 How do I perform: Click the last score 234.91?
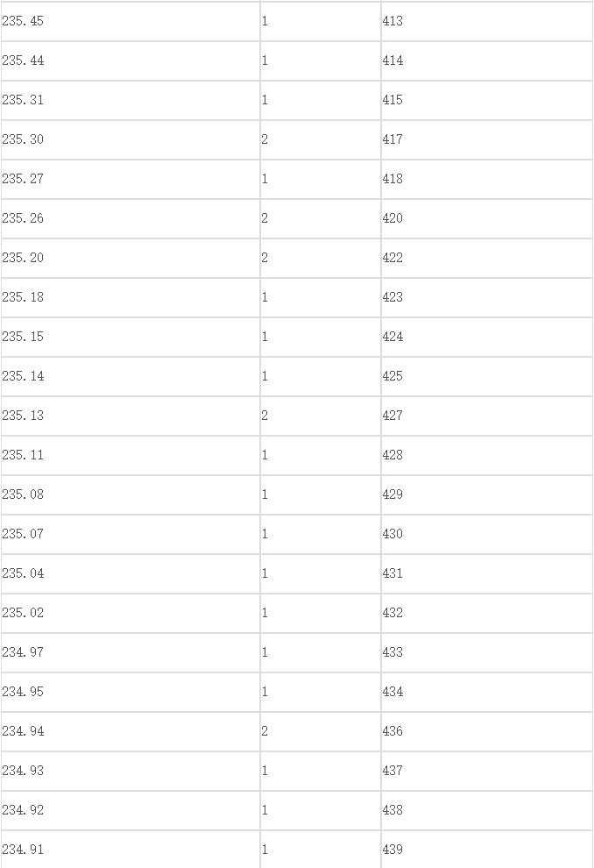[131, 850]
